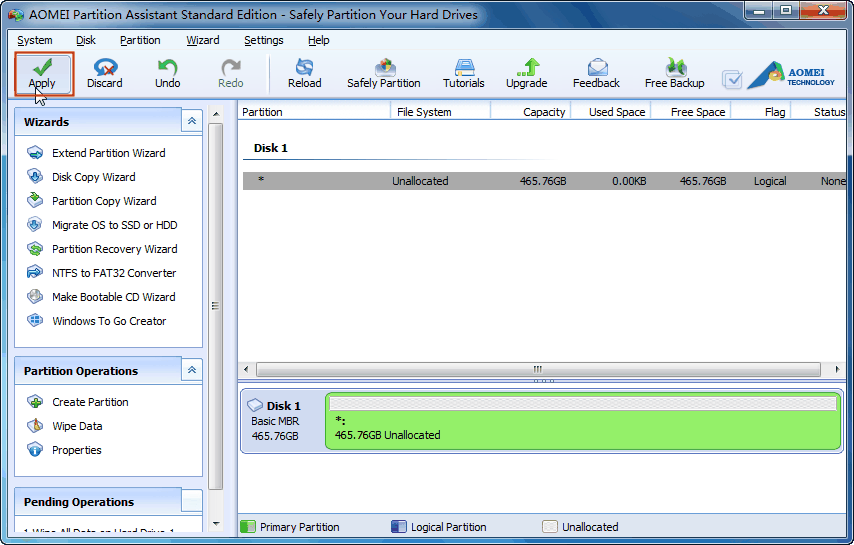Click the Upgrade icon
Screen dimensions: 854x545
click(x=526, y=74)
